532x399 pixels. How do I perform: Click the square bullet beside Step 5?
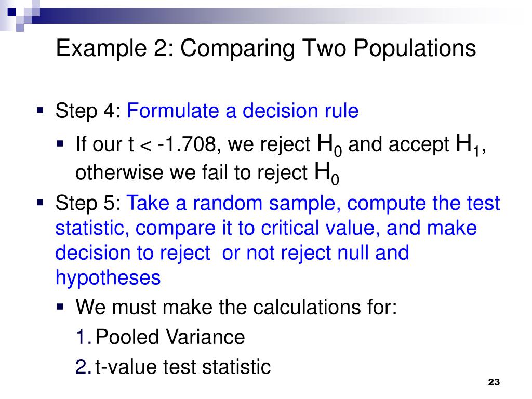40,203
